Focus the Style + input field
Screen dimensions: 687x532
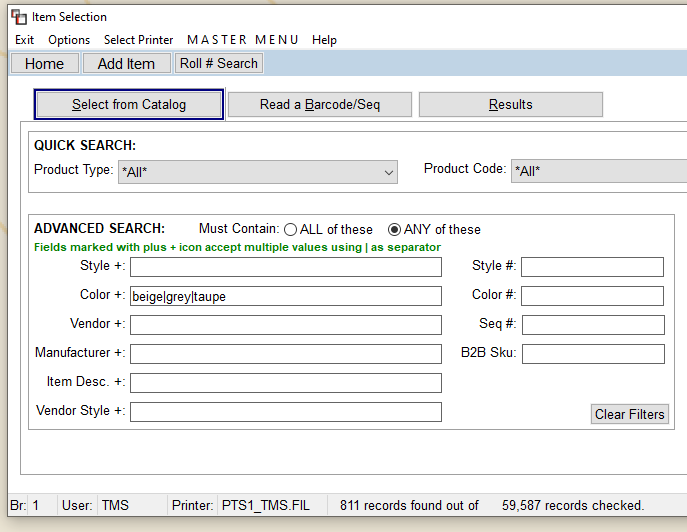286,267
